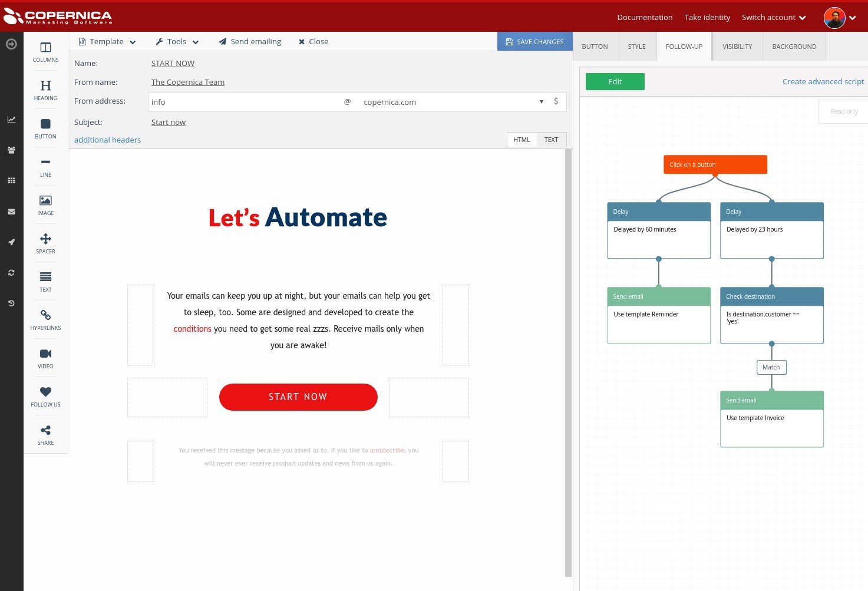Pick the Line block icon
This screenshot has height=591, width=868.
45,167
